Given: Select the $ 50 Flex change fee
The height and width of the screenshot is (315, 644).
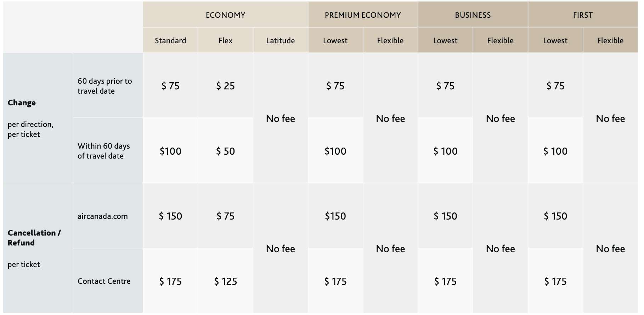Looking at the screenshot, I should tap(225, 151).
